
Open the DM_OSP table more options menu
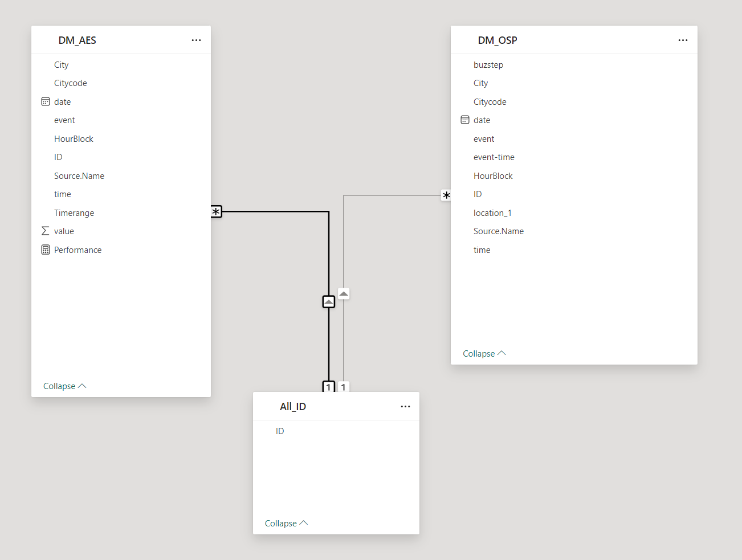[x=683, y=40]
